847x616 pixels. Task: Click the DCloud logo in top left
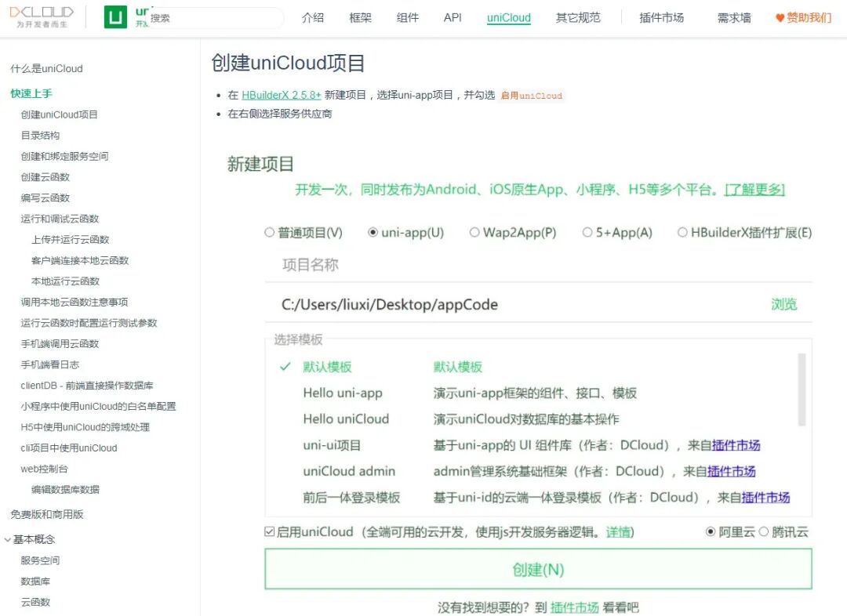41,17
